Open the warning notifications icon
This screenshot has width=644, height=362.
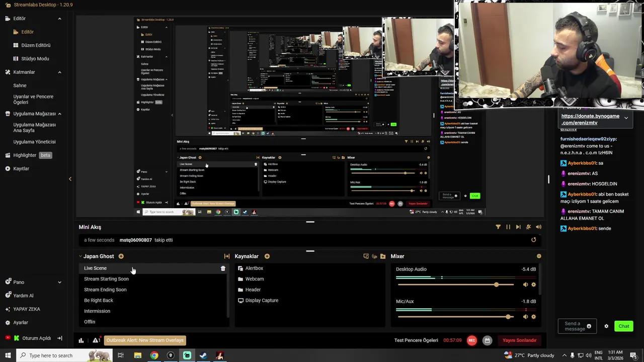pos(96,340)
